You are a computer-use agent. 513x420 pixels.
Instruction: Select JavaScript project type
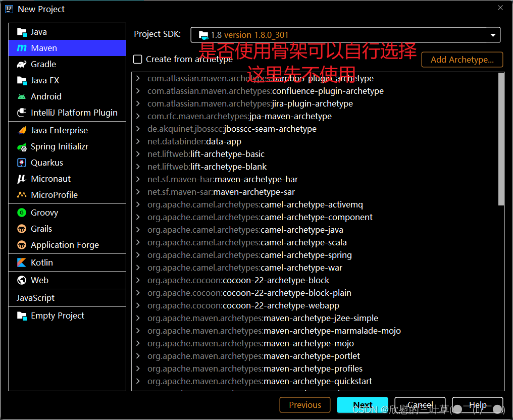click(x=67, y=298)
